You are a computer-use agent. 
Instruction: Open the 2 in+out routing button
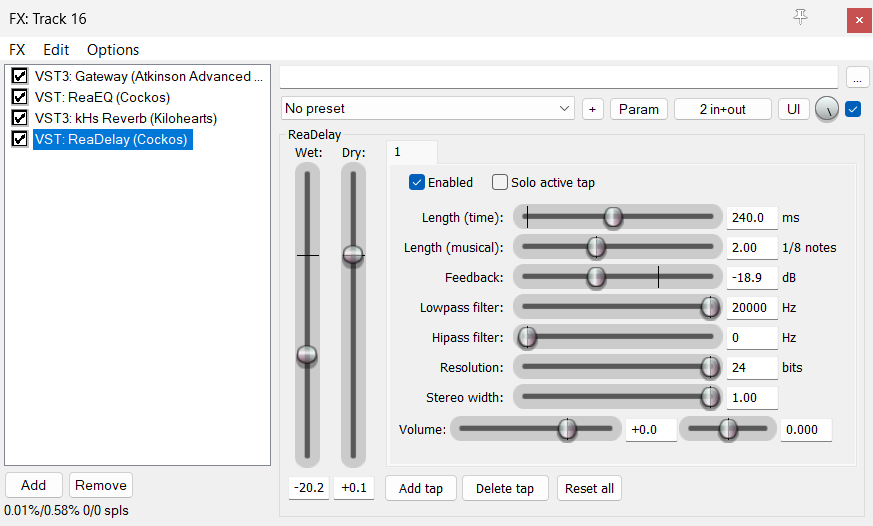[x=722, y=109]
